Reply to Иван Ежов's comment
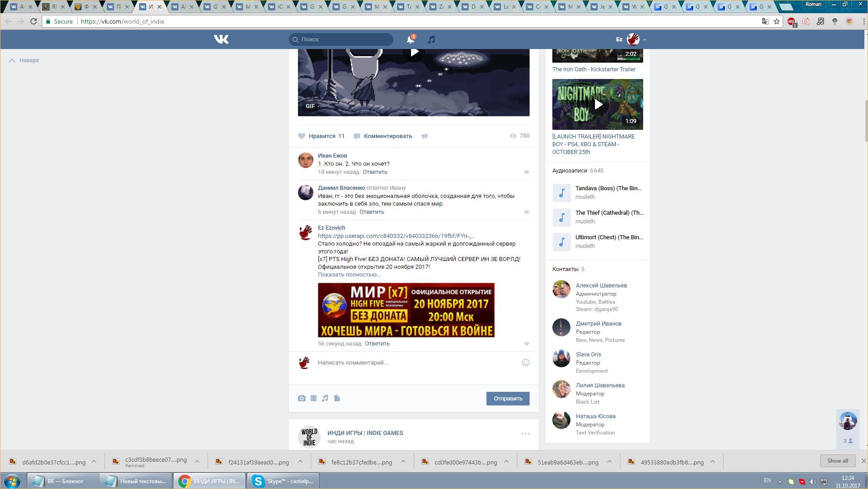 pyautogui.click(x=375, y=172)
